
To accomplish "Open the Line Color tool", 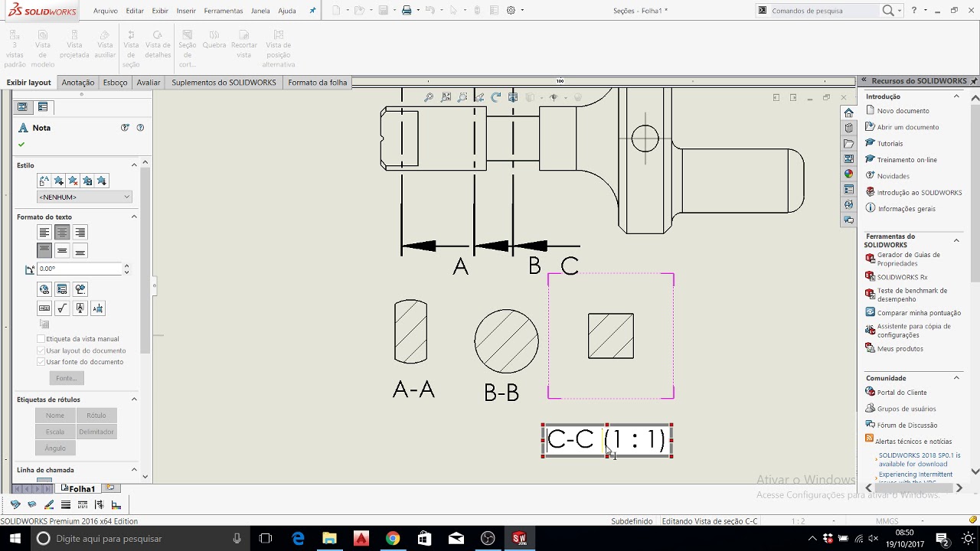I will [x=49, y=504].
